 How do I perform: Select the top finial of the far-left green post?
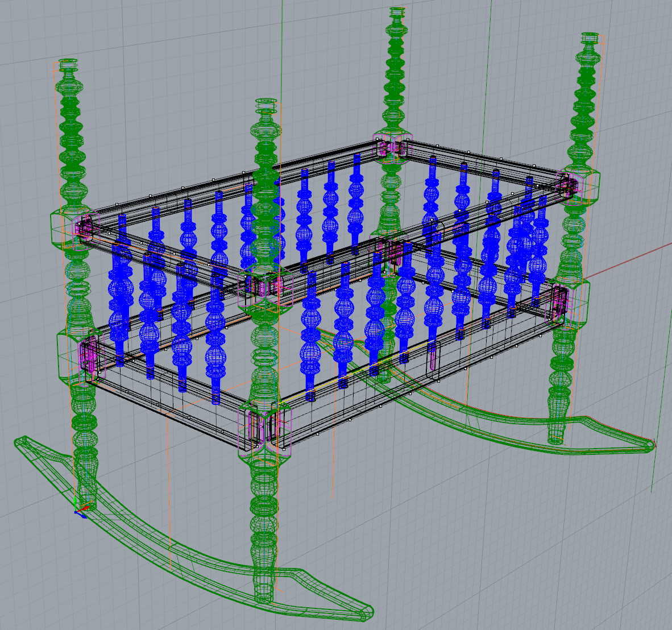pos(68,63)
